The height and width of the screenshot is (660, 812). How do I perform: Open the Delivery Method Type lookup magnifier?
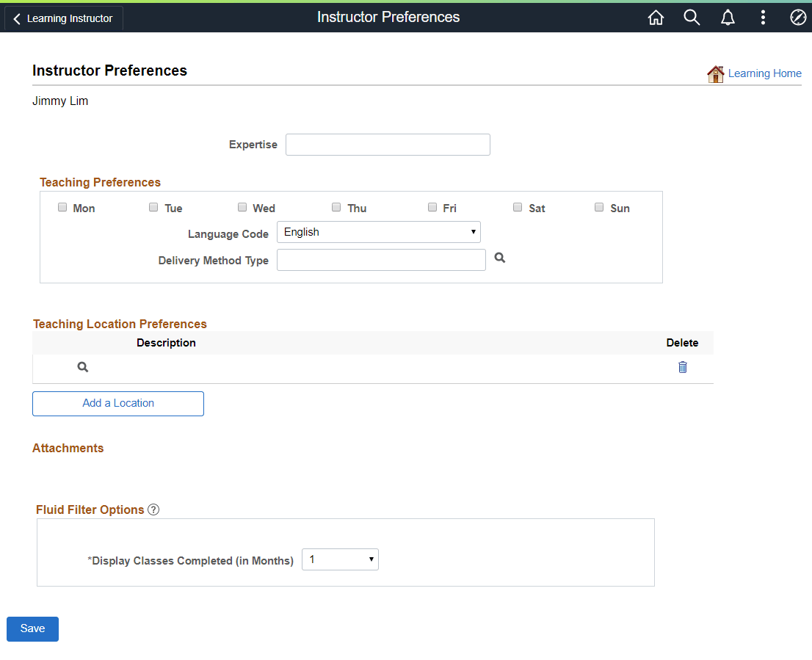[500, 258]
